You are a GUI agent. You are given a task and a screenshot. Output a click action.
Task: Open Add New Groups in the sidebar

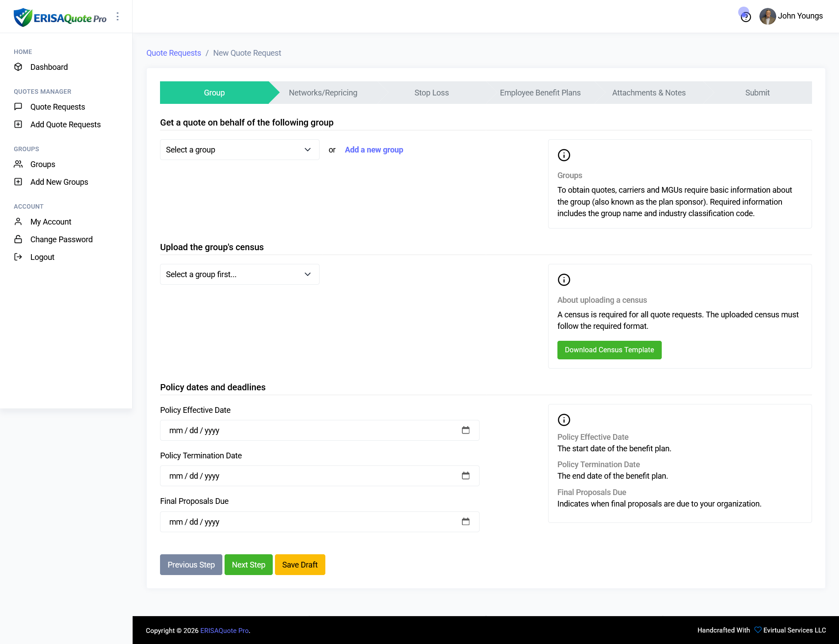click(59, 182)
